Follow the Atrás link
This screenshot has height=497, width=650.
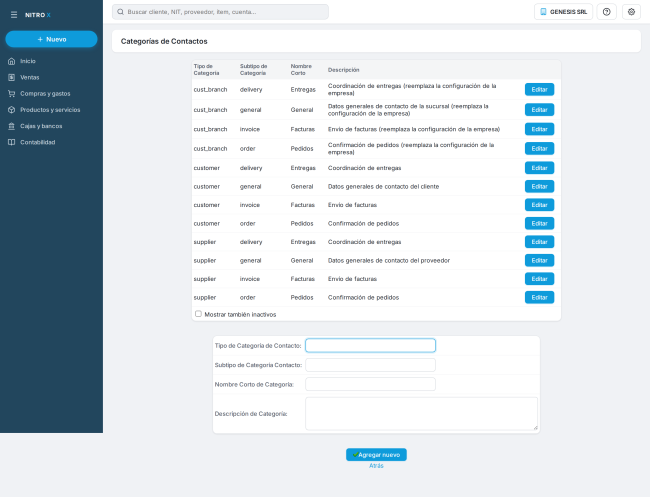point(376,466)
